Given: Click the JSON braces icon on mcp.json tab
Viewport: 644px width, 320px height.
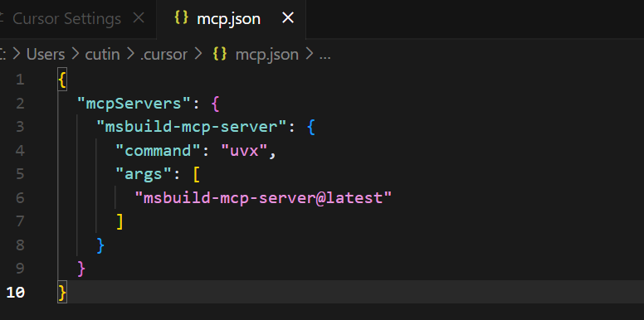Looking at the screenshot, I should tap(181, 17).
